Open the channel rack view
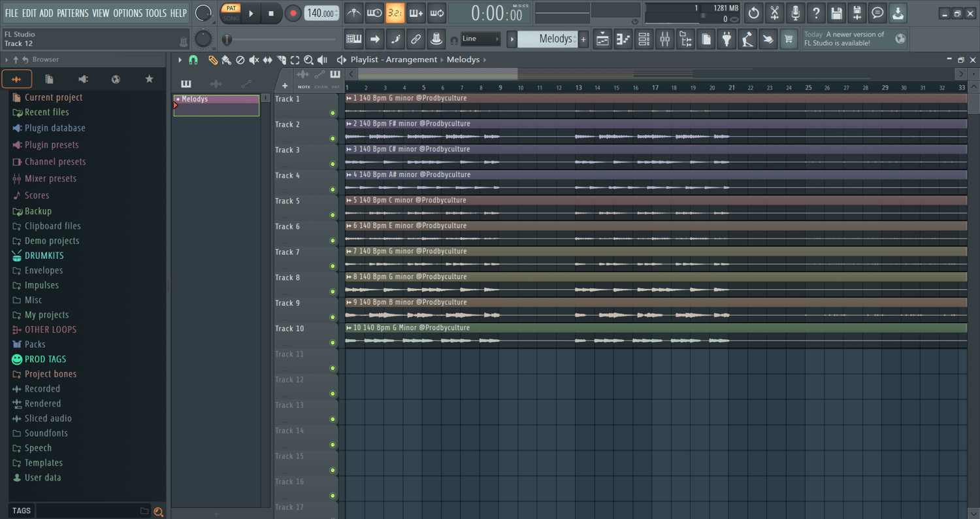The image size is (980, 519). (644, 39)
